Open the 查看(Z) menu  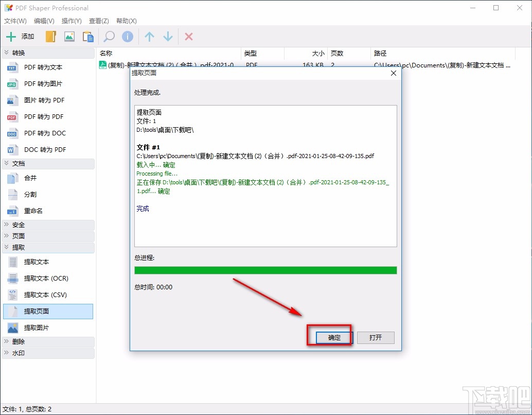click(99, 21)
